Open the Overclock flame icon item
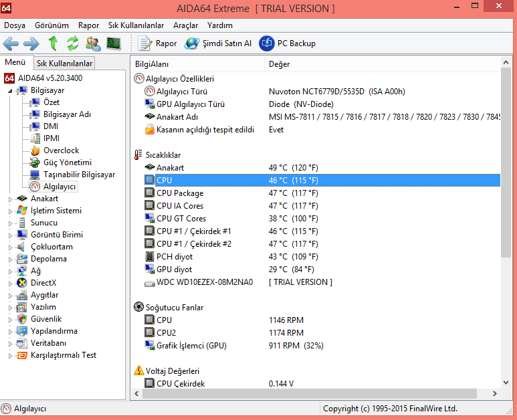The width and height of the screenshot is (517, 420). (x=35, y=150)
